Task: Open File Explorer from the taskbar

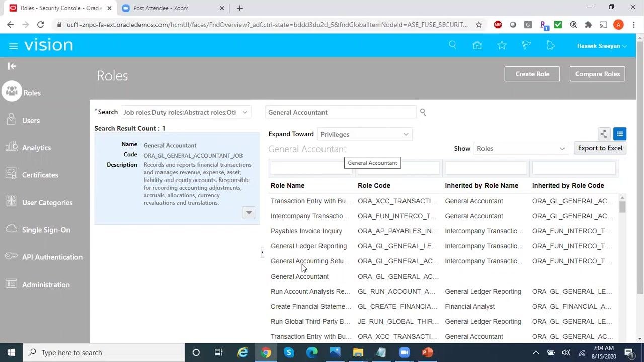Action: pyautogui.click(x=358, y=352)
